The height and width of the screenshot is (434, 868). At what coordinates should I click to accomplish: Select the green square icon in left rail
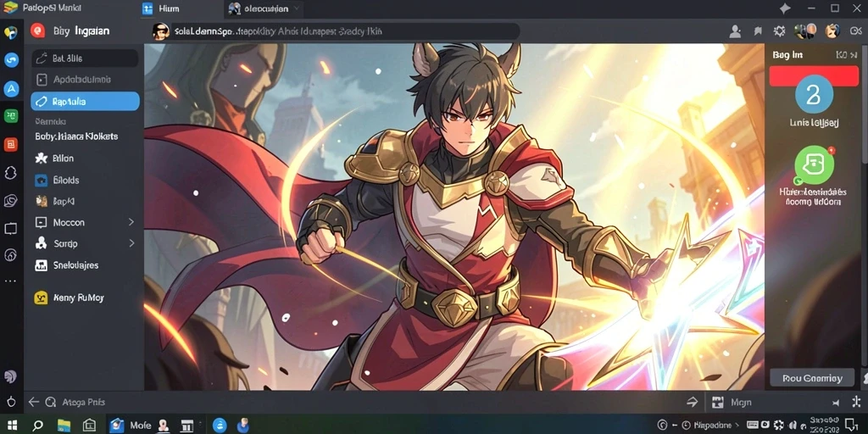[11, 116]
